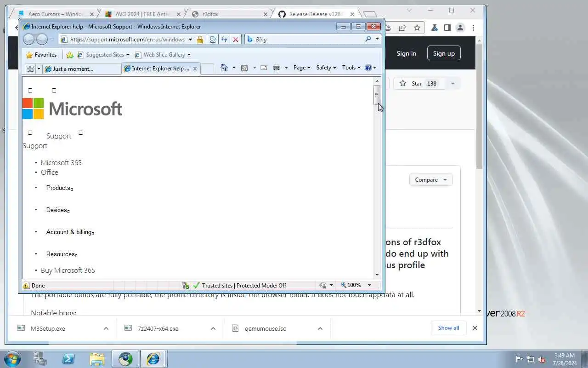This screenshot has width=588, height=368.
Task: Close the Internet Explorer help tab
Action: click(195, 69)
